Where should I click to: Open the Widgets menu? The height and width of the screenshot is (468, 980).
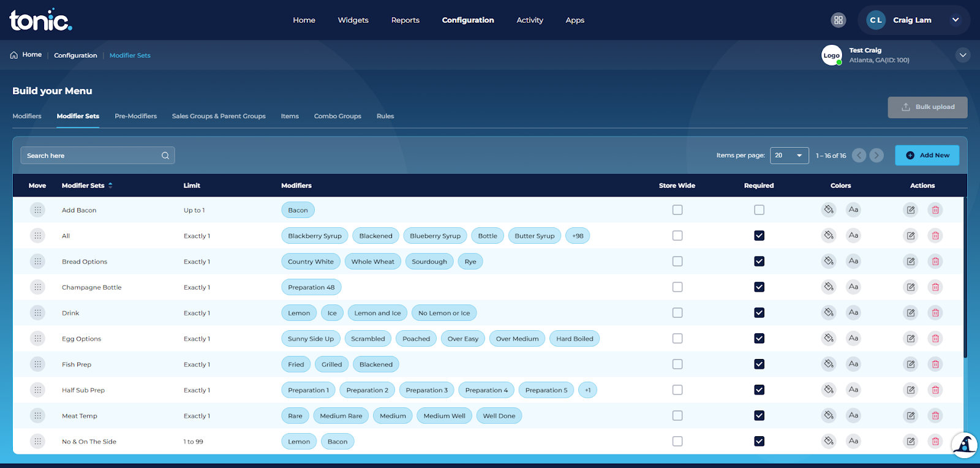(353, 20)
